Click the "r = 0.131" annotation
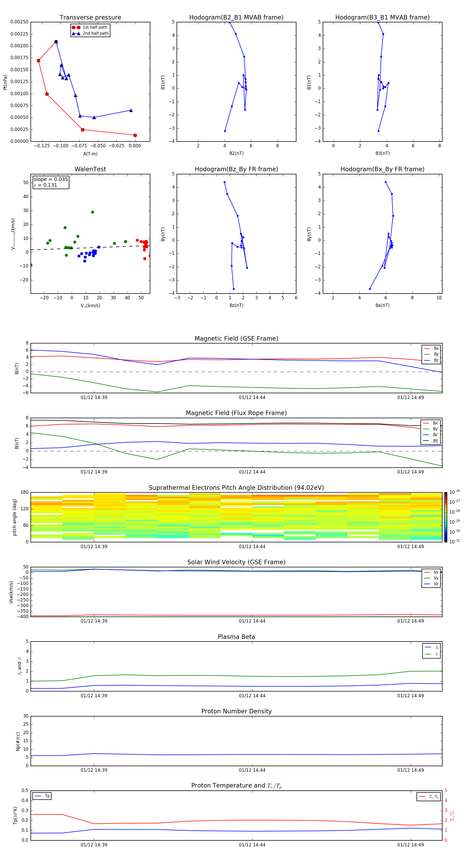This screenshot has width=473, height=868. coord(45,185)
